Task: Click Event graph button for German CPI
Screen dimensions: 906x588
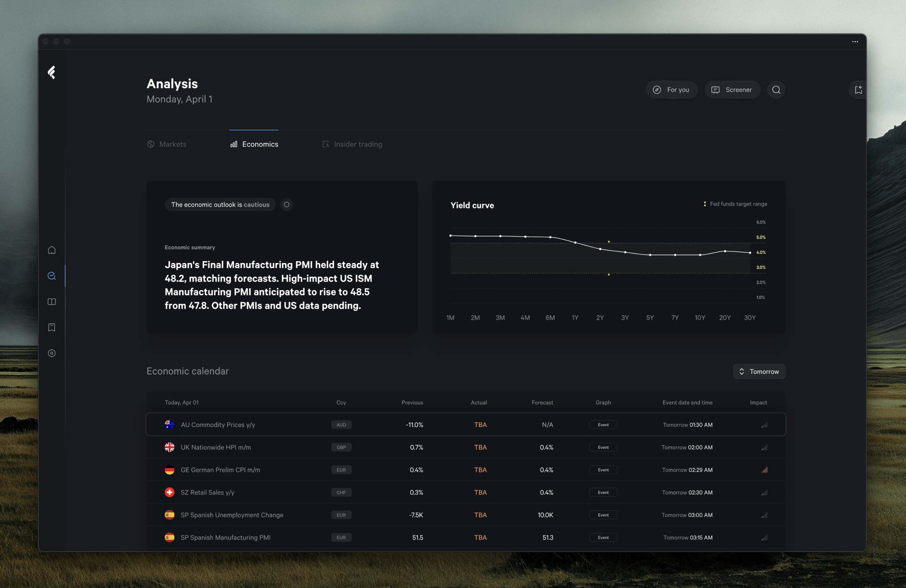Action: (603, 470)
